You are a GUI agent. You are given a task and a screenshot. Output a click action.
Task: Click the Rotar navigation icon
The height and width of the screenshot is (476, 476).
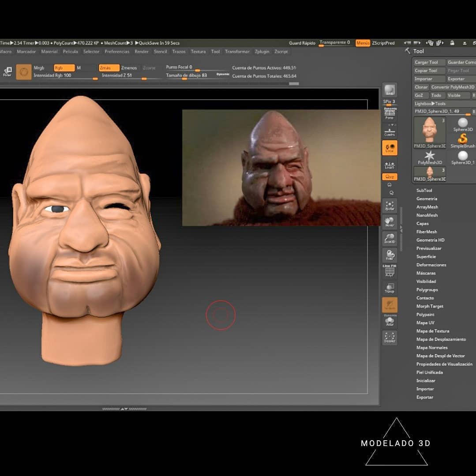[390, 255]
